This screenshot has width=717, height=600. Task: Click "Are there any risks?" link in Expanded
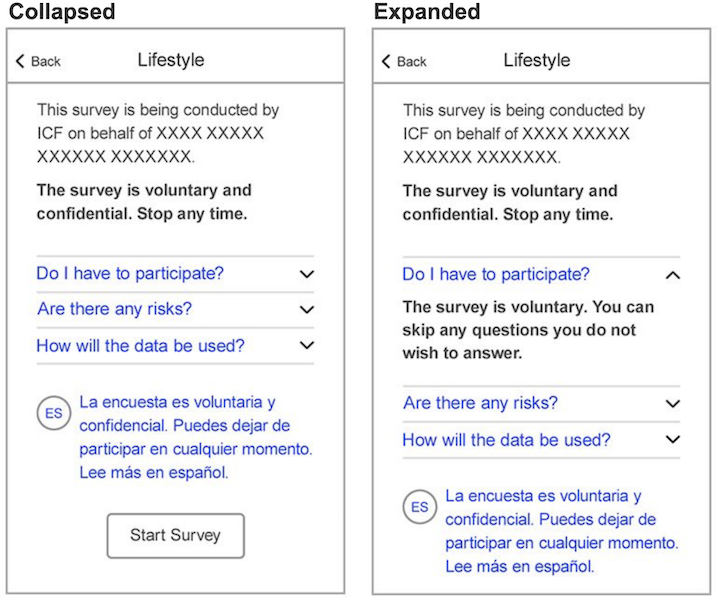coord(480,403)
